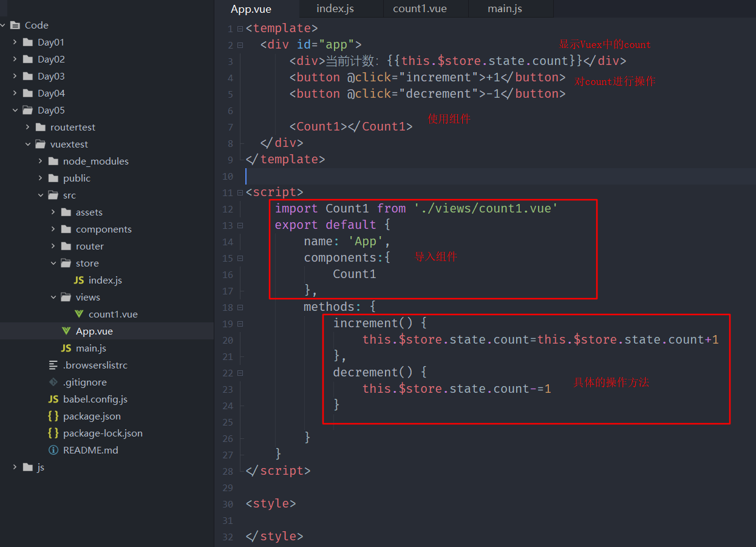756x547 pixels.
Task: Select App.vue in the file tree
Action: 94,331
